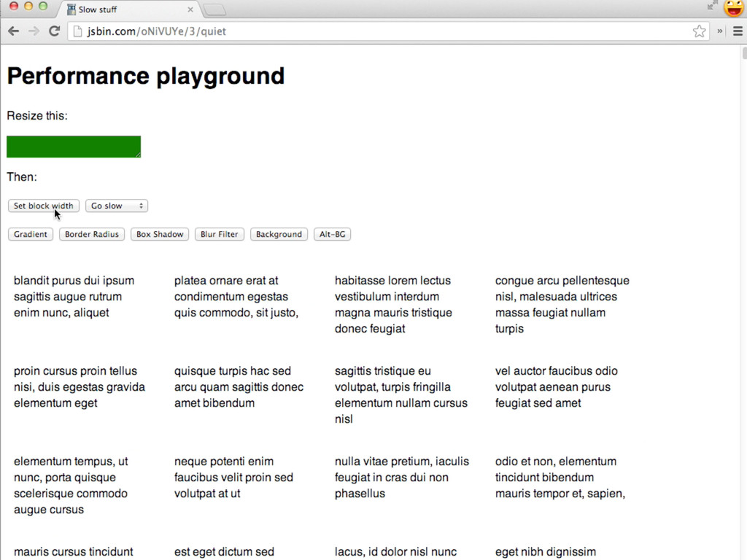The height and width of the screenshot is (560, 747).
Task: Bookmark this page with the star icon
Action: pyautogui.click(x=699, y=31)
